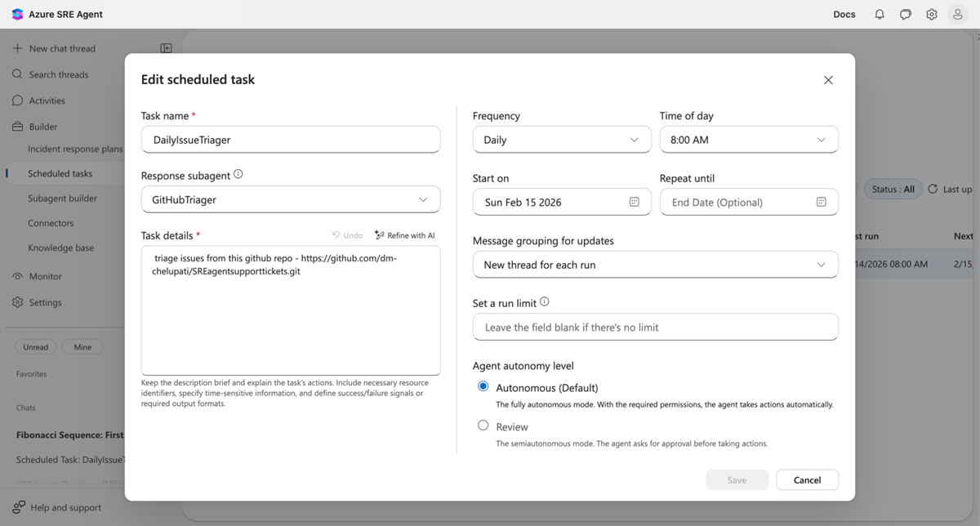Open Subagent builder in the sidebar
The height and width of the screenshot is (526, 980).
62,198
